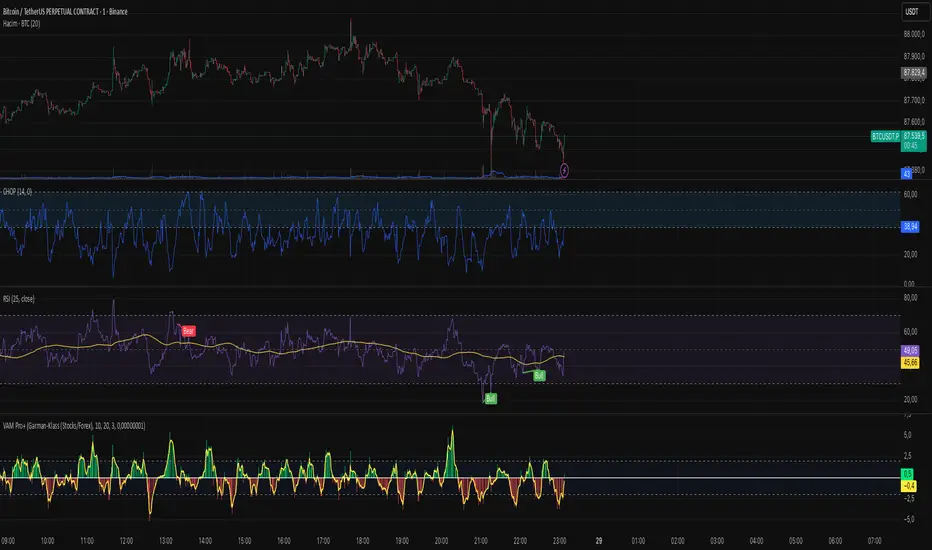This screenshot has width=932, height=550.
Task: Select the RSI (25, close) indicator legend
Action: tap(19, 299)
